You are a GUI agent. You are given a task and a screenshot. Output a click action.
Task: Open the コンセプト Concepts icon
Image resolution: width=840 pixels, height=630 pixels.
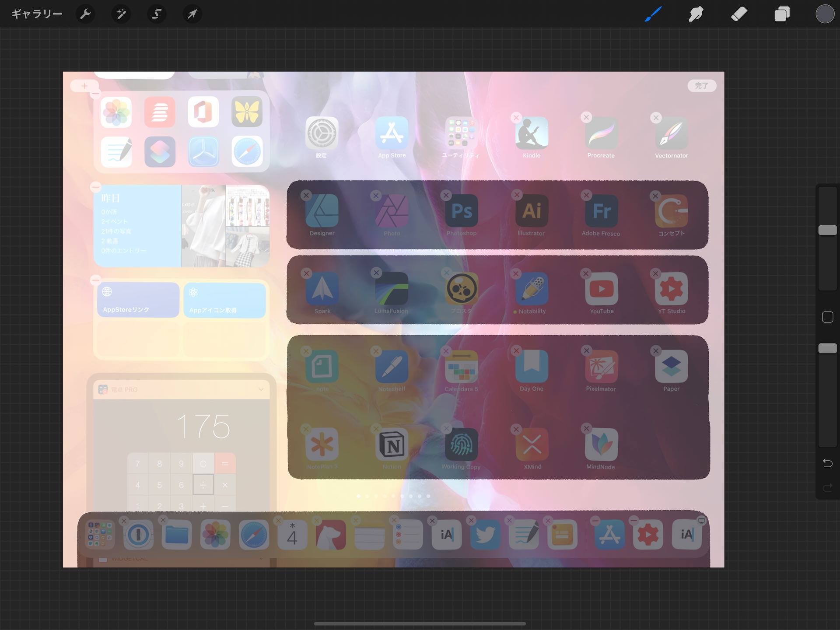(671, 211)
